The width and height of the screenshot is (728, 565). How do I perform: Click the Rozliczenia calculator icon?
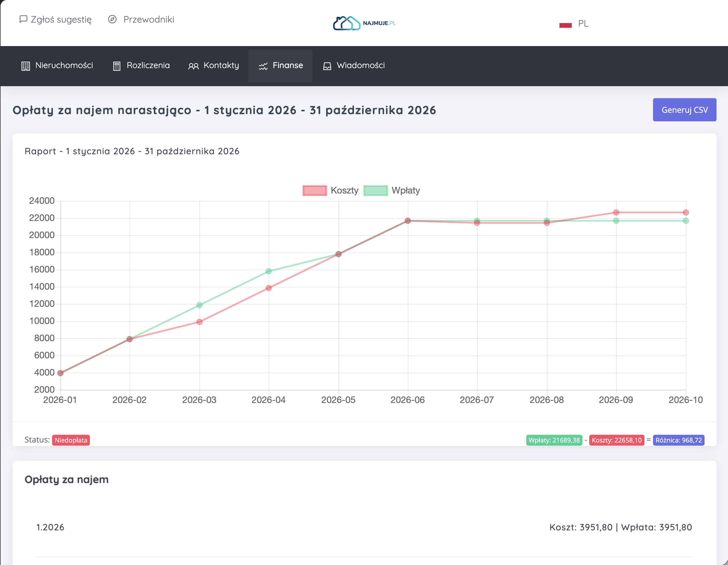point(117,66)
